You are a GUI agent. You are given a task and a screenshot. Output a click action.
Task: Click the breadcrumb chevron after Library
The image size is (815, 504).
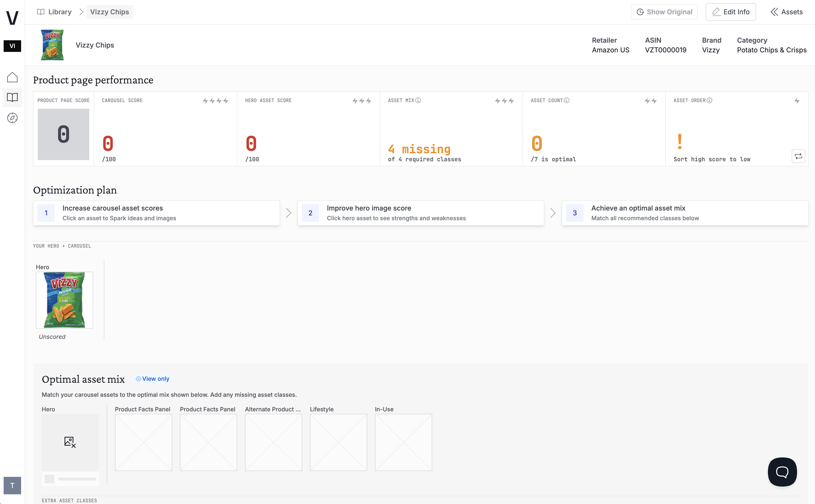[x=81, y=12]
